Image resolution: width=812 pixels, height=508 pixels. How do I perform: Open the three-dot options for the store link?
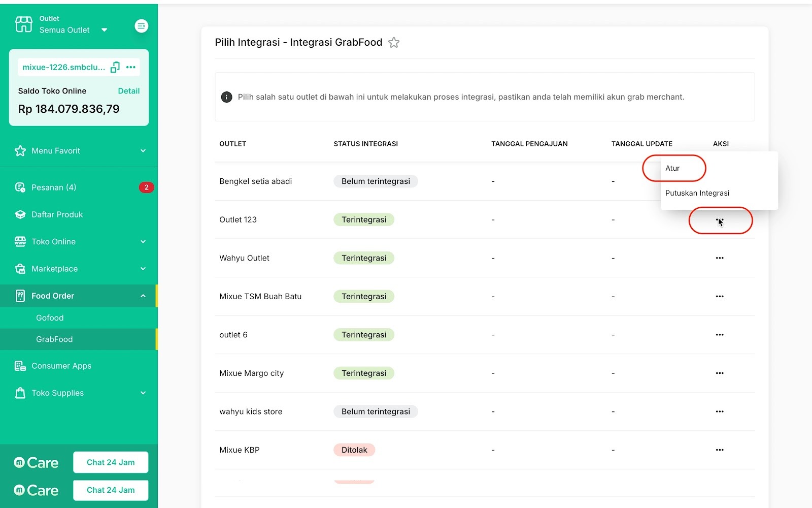pyautogui.click(x=131, y=67)
